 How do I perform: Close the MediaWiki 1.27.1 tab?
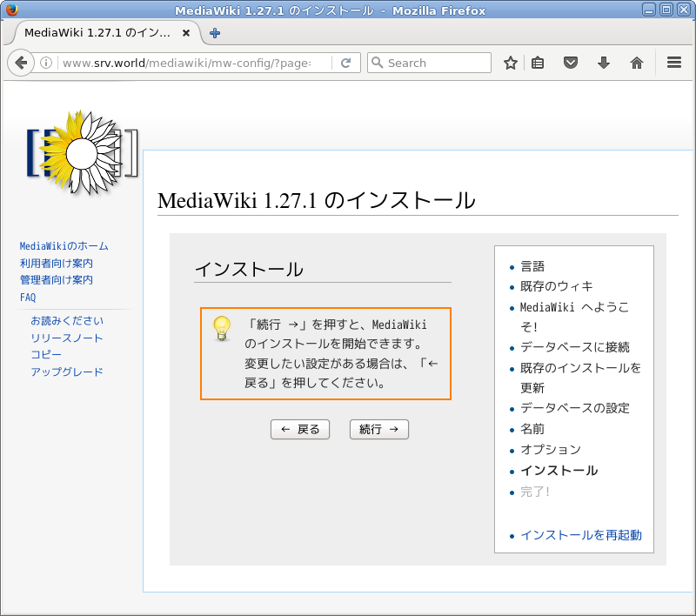tap(186, 33)
